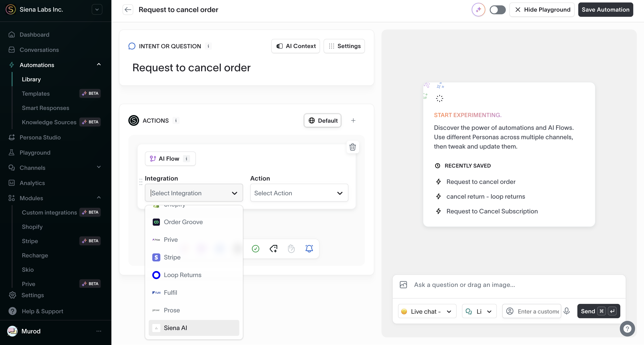Image resolution: width=644 pixels, height=345 pixels.
Task: Collapse the Modules section
Action: tap(99, 198)
